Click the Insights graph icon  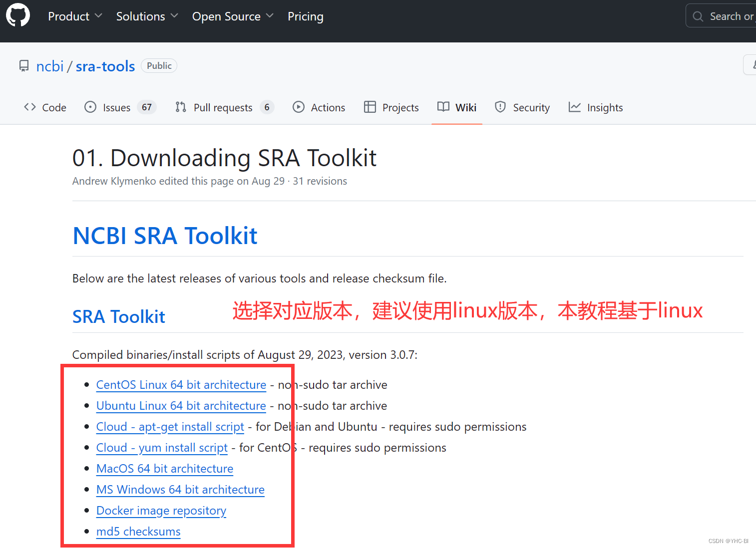(575, 107)
